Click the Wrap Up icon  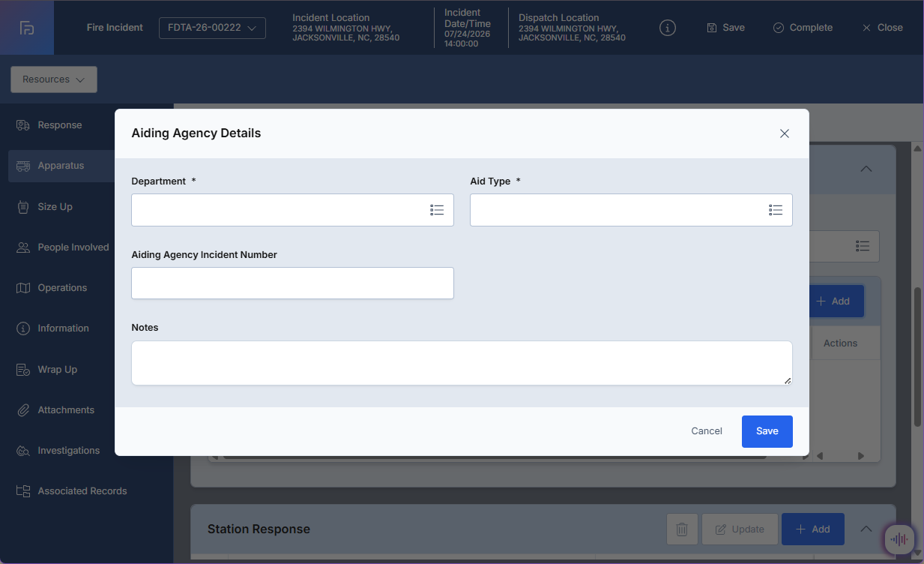point(23,370)
